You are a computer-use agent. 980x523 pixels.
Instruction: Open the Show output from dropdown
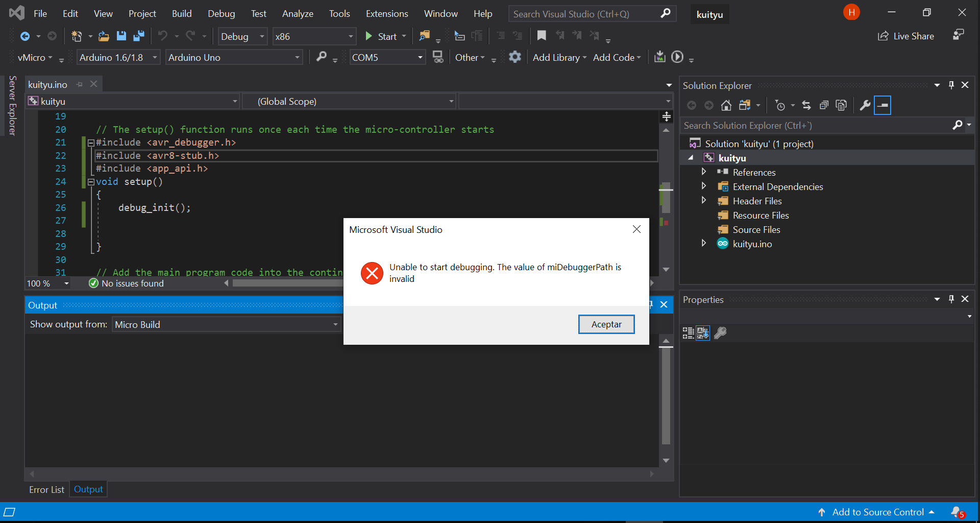click(x=226, y=324)
